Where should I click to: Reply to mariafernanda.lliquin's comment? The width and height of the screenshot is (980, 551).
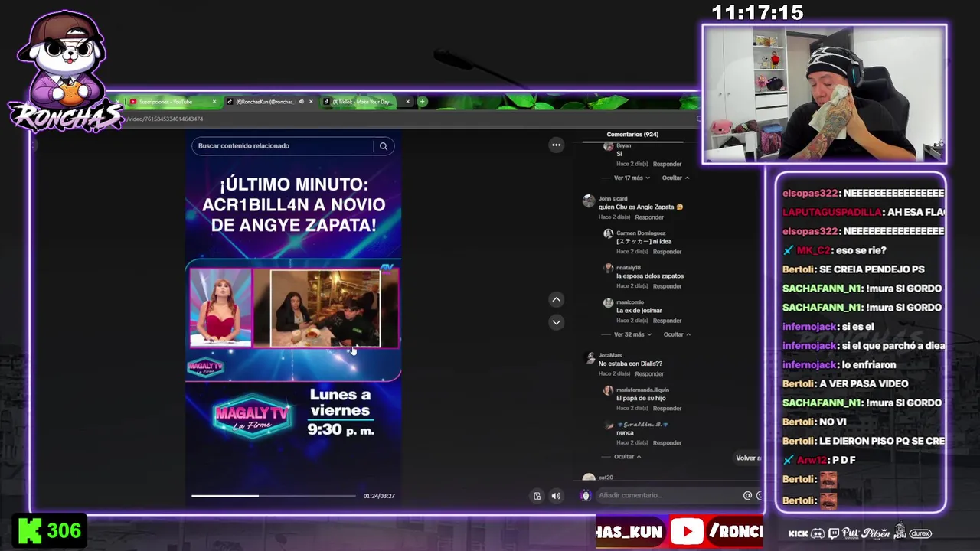[667, 409]
